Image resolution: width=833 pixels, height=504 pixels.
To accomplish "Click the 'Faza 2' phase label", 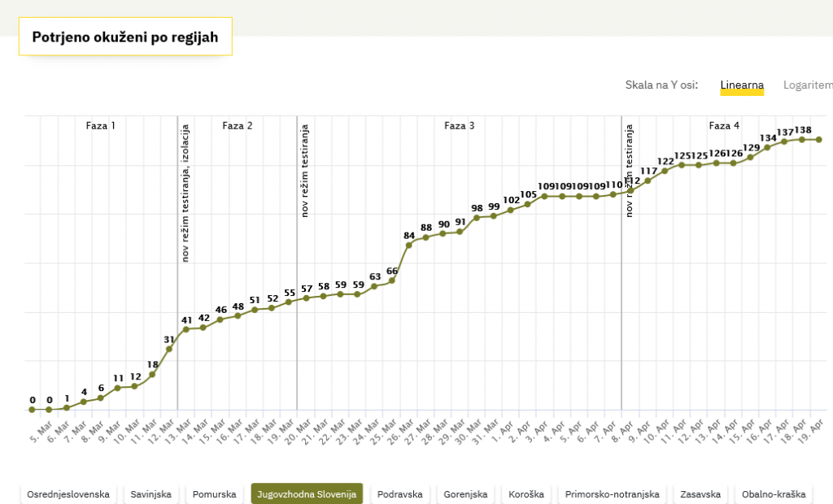I will [238, 126].
